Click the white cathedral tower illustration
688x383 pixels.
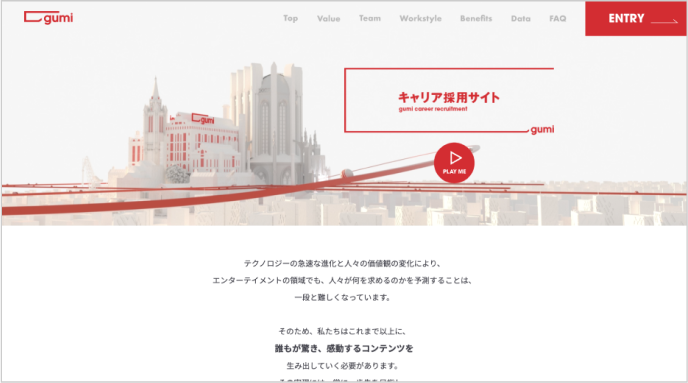274,123
